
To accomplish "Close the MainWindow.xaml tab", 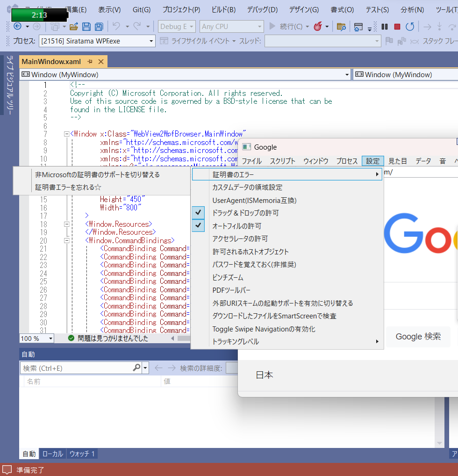I will pos(101,62).
